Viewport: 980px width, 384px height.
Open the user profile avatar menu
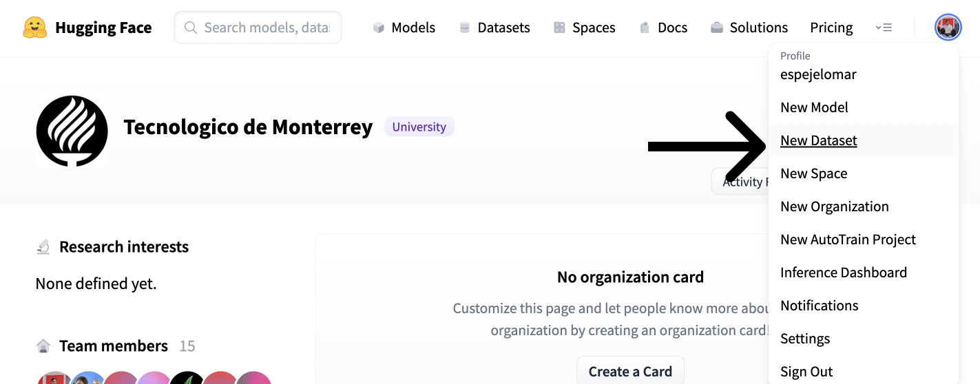pyautogui.click(x=948, y=28)
